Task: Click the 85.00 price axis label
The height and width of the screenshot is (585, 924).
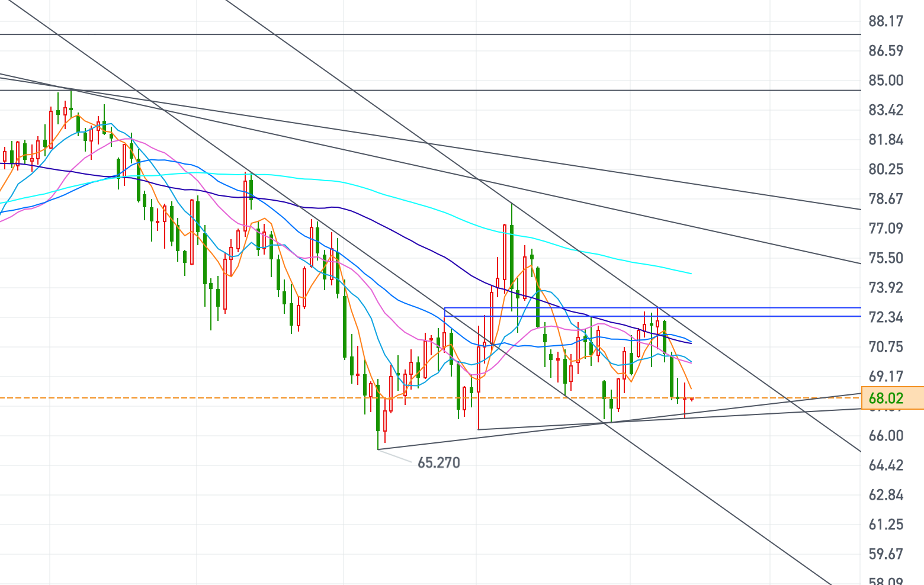Action: point(885,81)
